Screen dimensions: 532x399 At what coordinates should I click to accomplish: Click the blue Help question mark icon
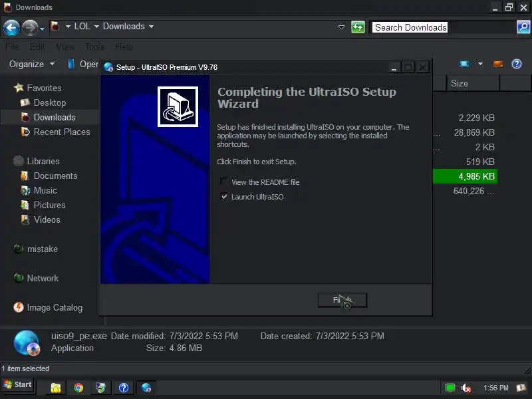click(517, 64)
